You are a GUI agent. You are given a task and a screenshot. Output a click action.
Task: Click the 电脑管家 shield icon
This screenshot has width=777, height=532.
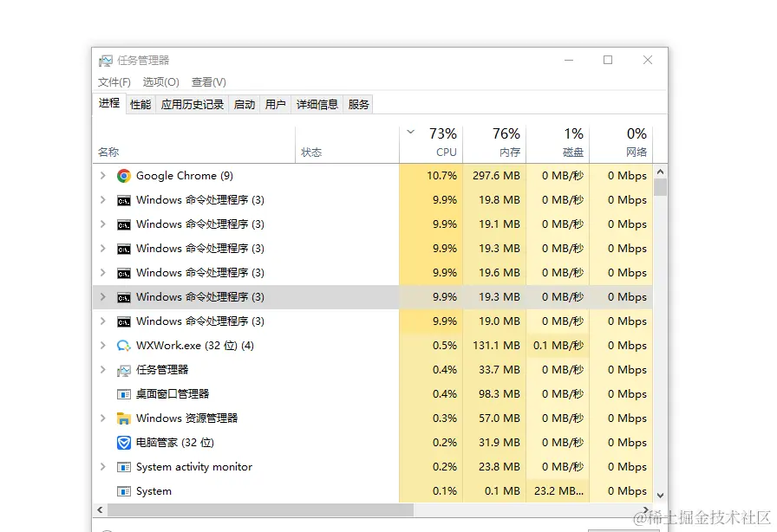(x=122, y=442)
